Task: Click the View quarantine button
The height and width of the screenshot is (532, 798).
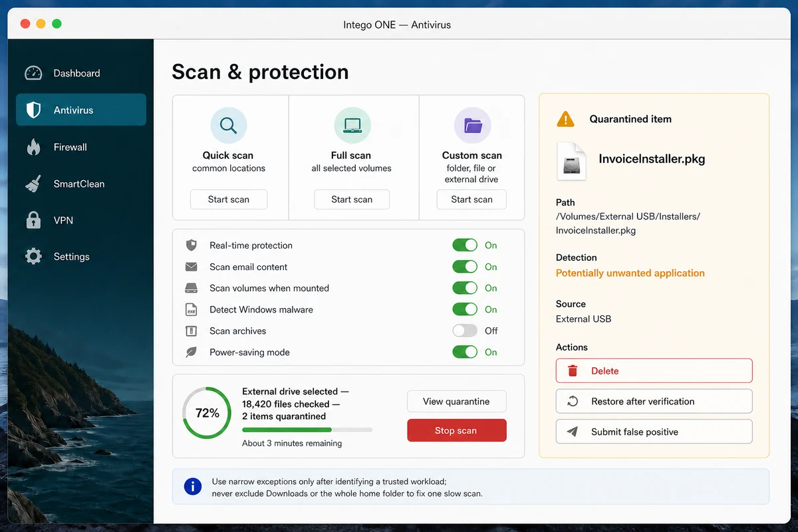Action: pyautogui.click(x=456, y=402)
